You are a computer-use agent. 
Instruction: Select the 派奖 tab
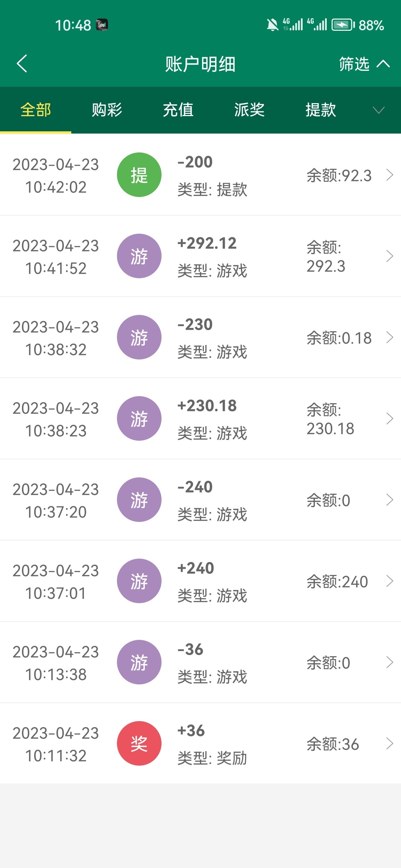click(x=250, y=110)
